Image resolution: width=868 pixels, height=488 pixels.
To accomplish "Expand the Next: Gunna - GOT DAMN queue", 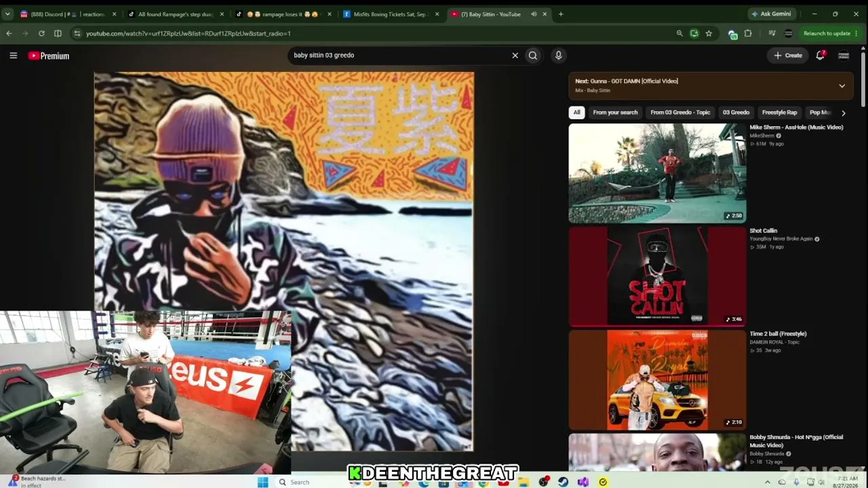I will coord(842,85).
